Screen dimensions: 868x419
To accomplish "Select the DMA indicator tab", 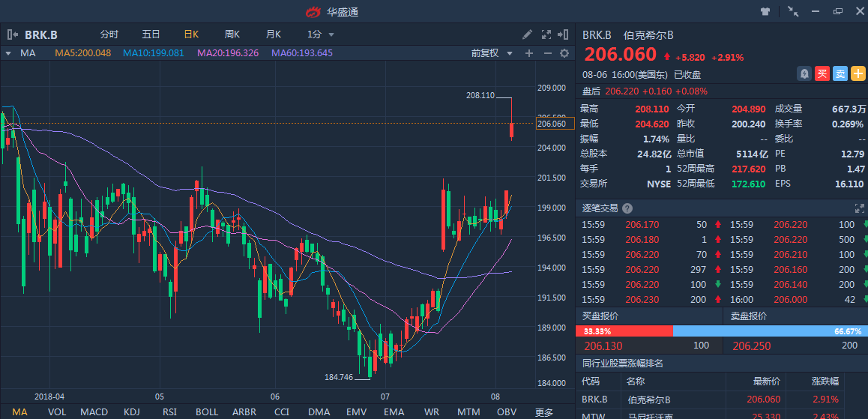I will point(319,412).
